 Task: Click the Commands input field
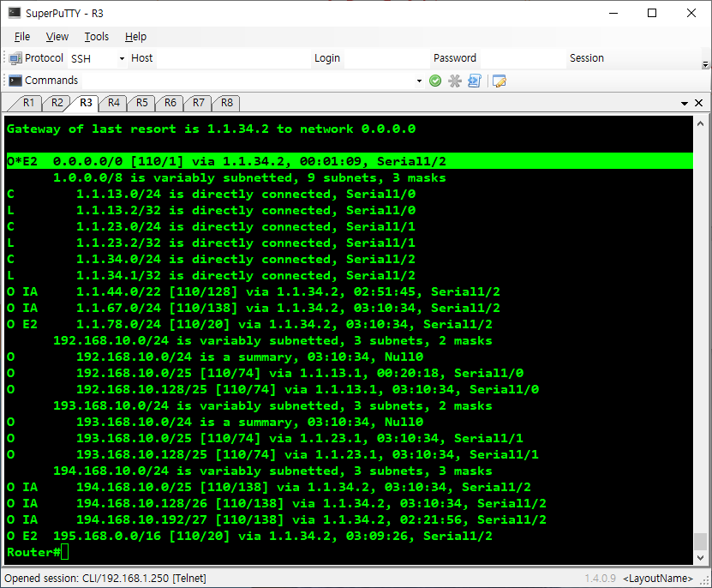(248, 81)
